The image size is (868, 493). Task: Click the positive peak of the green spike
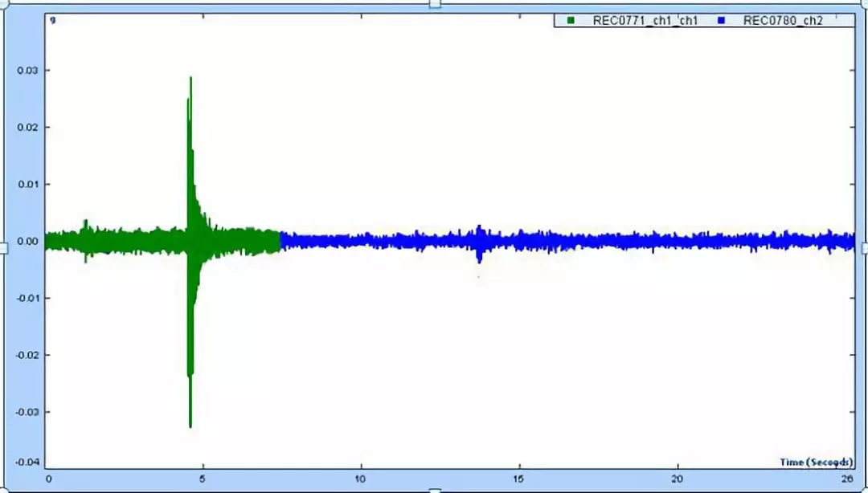[x=190, y=79]
